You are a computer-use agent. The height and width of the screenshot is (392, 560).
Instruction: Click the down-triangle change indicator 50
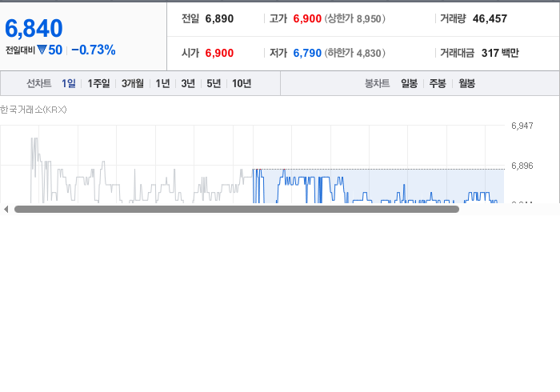click(x=50, y=50)
